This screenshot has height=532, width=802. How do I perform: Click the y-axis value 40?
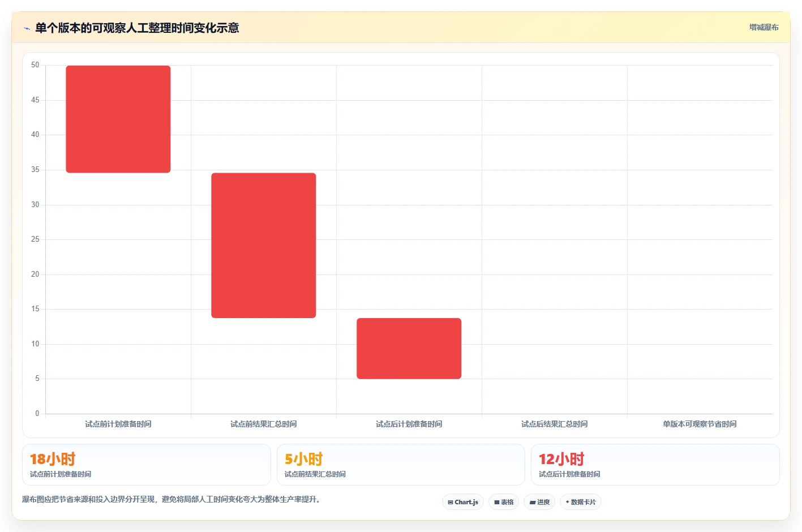point(35,135)
